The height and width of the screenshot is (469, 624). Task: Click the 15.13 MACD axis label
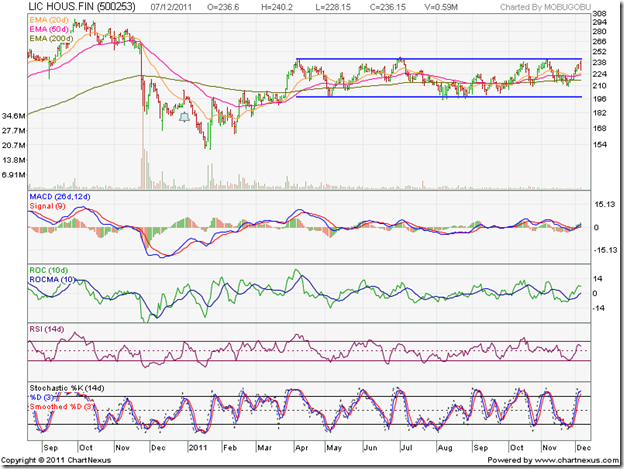click(x=605, y=204)
